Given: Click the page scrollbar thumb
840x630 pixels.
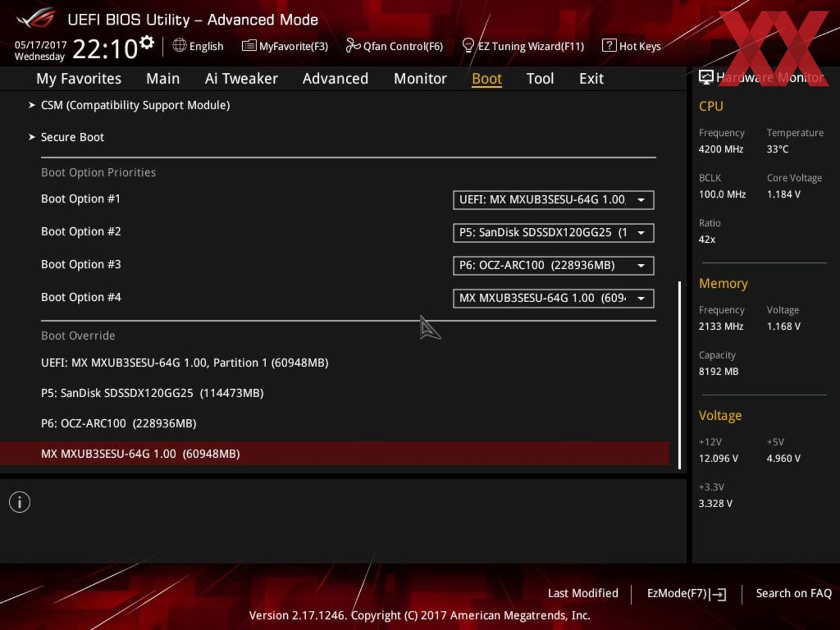Looking at the screenshot, I should 680,376.
